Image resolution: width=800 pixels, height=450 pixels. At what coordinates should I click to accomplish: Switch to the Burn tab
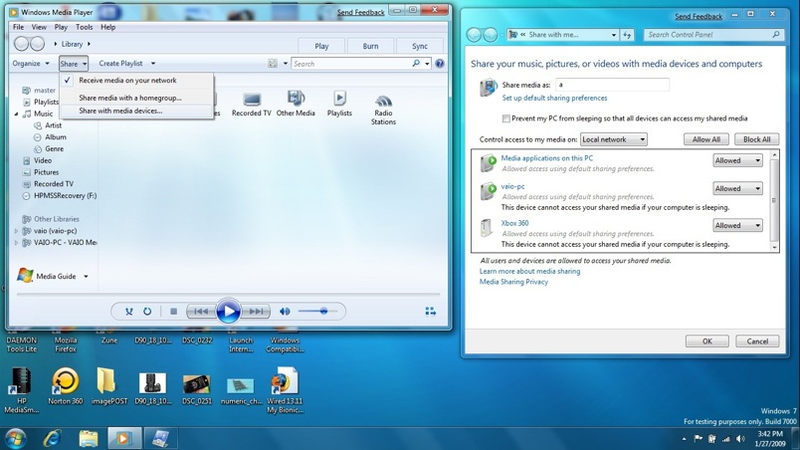point(370,46)
